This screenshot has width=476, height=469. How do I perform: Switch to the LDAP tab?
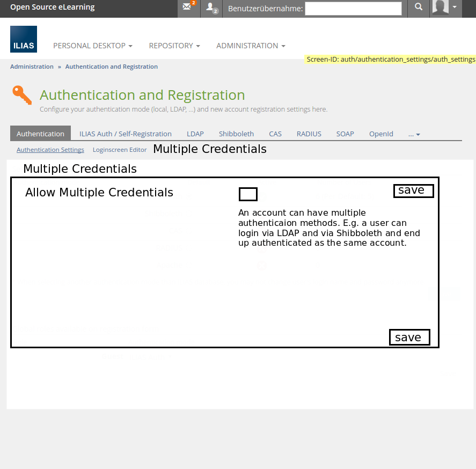pos(195,134)
